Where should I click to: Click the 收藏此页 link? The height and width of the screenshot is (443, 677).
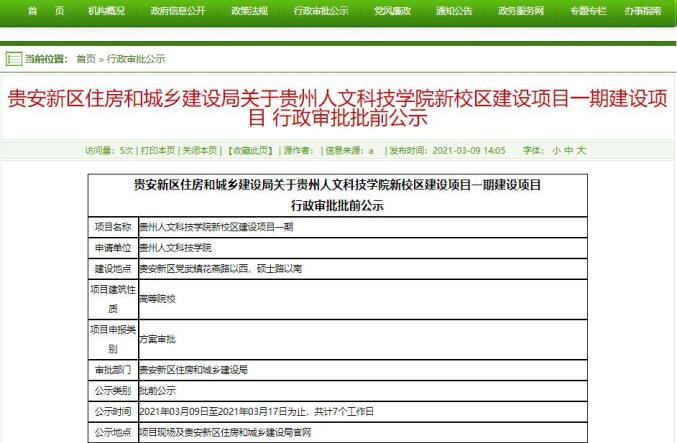250,150
